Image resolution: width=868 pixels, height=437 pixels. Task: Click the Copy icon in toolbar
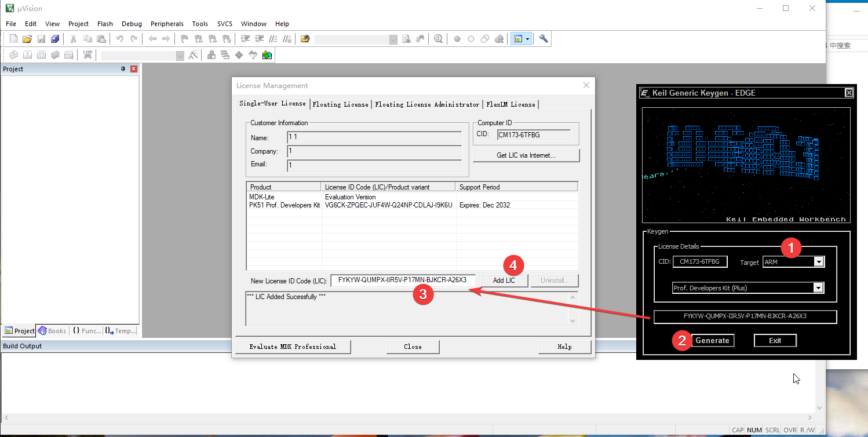[87, 39]
